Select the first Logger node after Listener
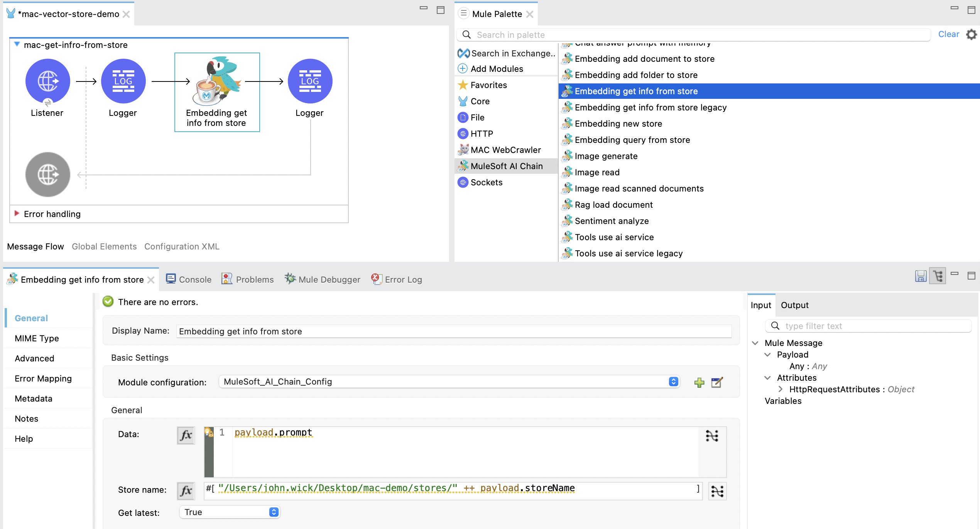 (x=123, y=81)
